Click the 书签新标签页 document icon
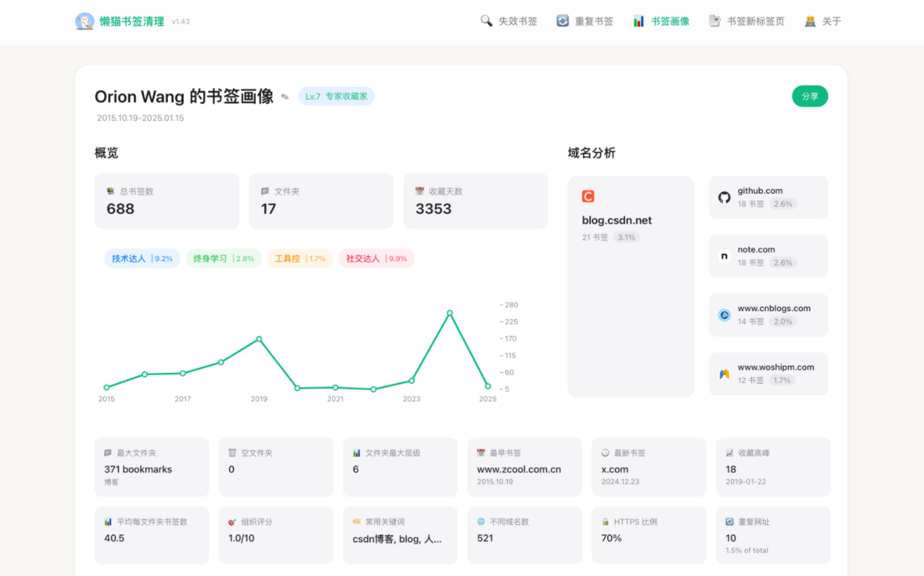The width and height of the screenshot is (924, 576). (715, 21)
